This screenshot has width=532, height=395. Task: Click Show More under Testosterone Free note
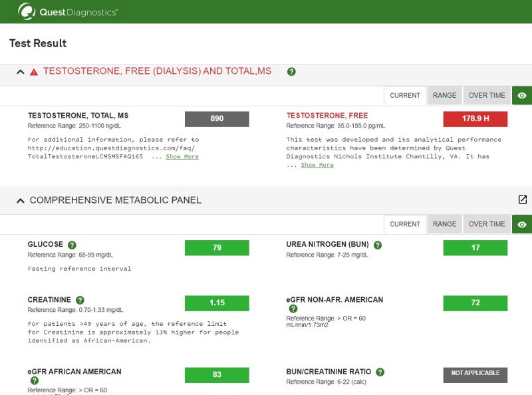317,165
